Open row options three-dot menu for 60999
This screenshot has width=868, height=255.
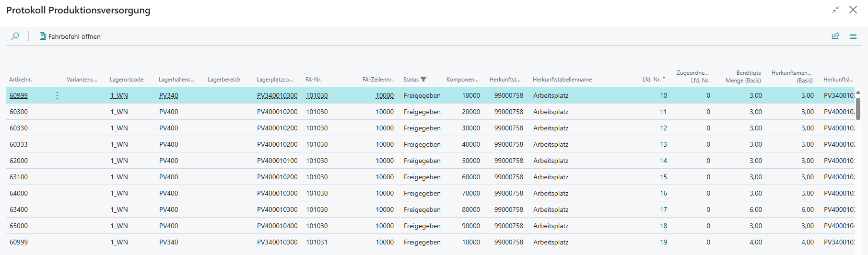pyautogui.click(x=57, y=95)
